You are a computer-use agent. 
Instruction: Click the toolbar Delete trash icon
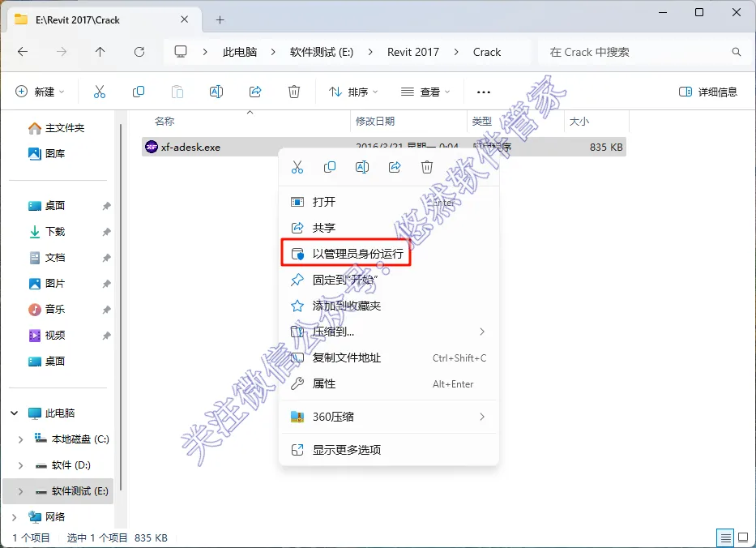(x=294, y=92)
